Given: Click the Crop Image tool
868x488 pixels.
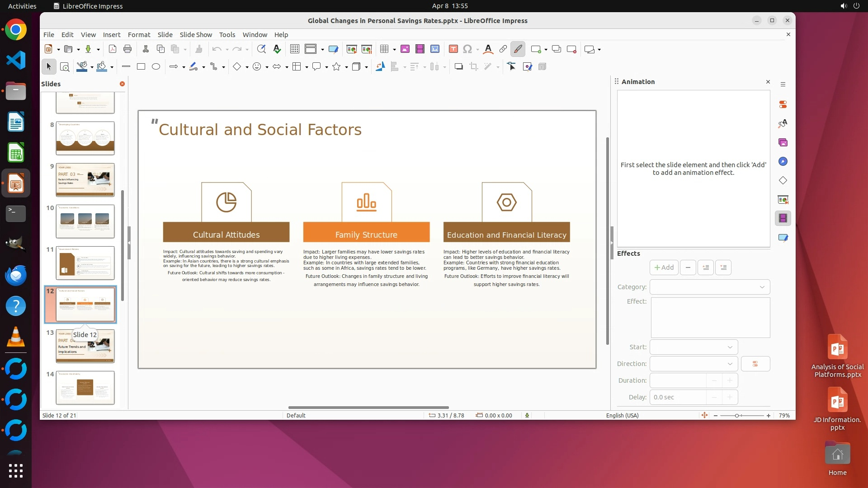Looking at the screenshot, I should (x=473, y=67).
